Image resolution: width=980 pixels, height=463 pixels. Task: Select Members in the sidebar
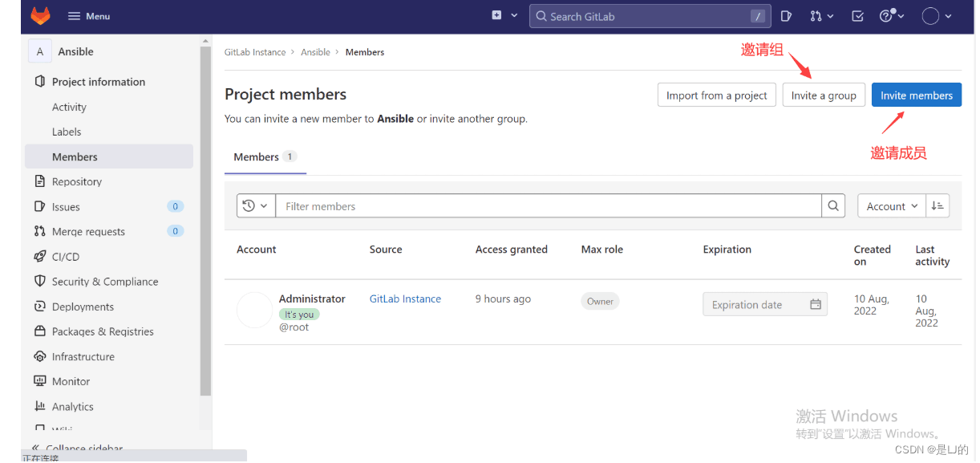click(109, 156)
